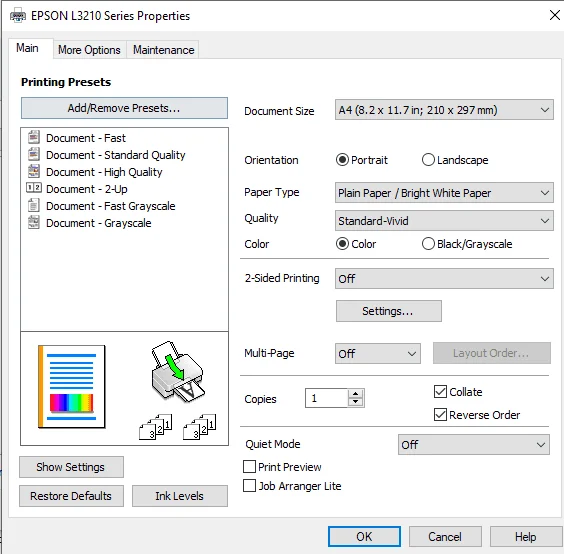Image resolution: width=564 pixels, height=554 pixels.
Task: Click the Add/Remove Presets button
Action: tap(124, 108)
